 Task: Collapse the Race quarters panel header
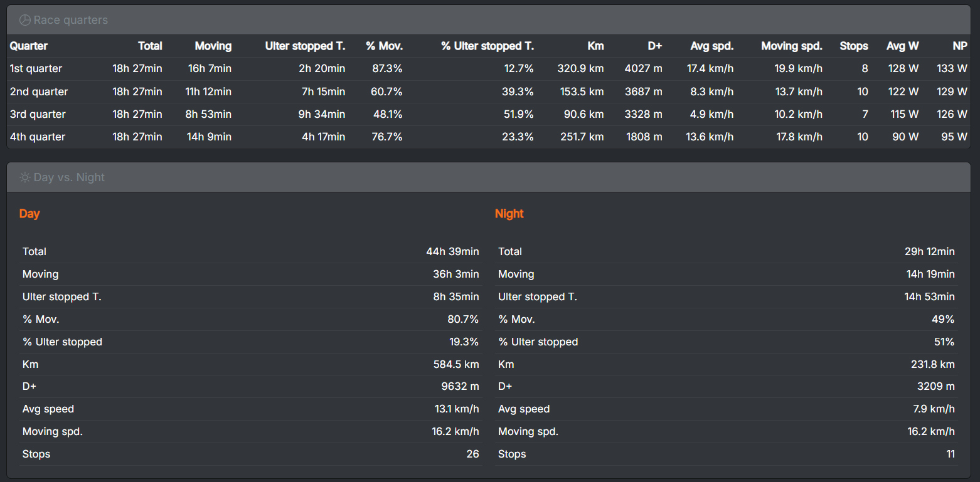489,20
